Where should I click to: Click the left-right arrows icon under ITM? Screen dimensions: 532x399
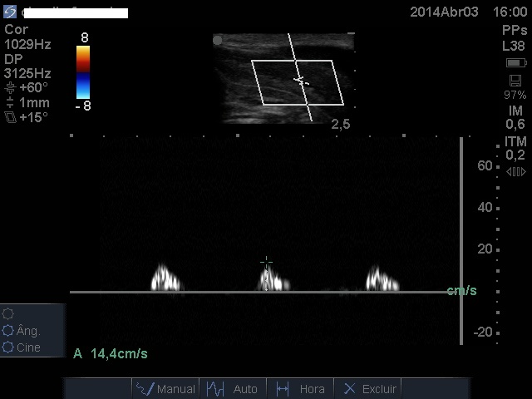tap(515, 172)
